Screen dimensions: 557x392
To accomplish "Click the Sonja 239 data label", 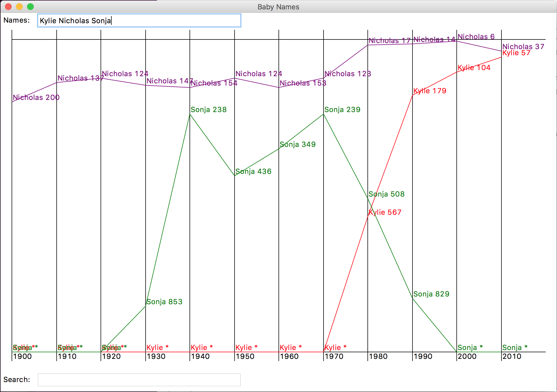I will point(342,110).
